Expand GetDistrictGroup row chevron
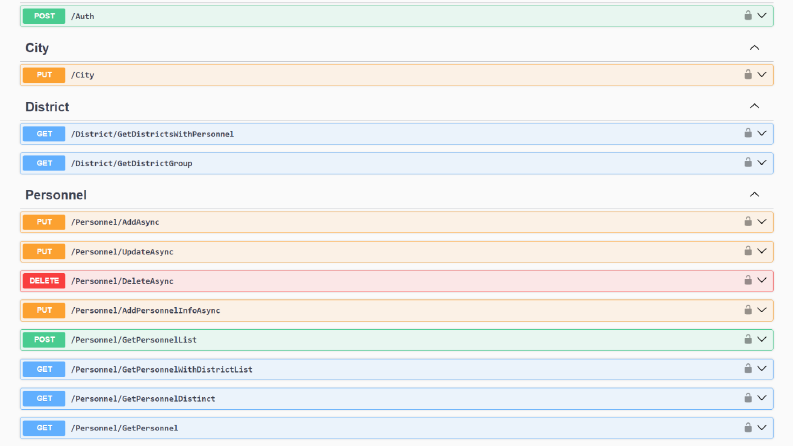 [762, 162]
